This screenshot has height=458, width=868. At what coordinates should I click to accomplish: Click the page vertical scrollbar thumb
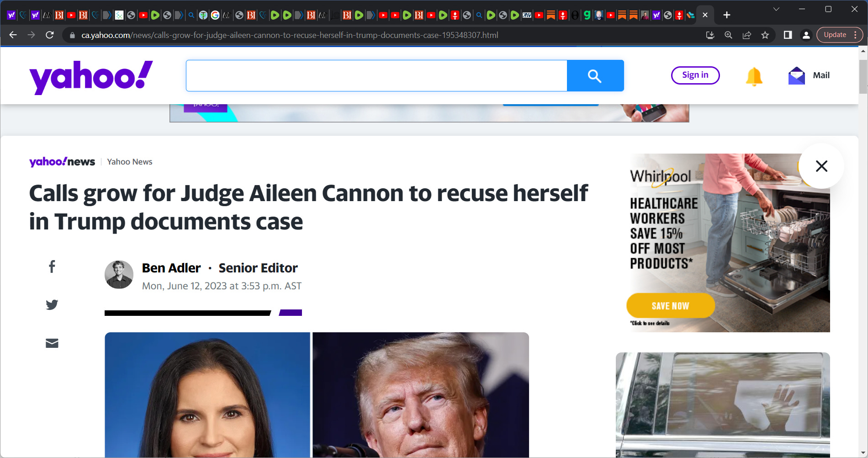(863, 76)
